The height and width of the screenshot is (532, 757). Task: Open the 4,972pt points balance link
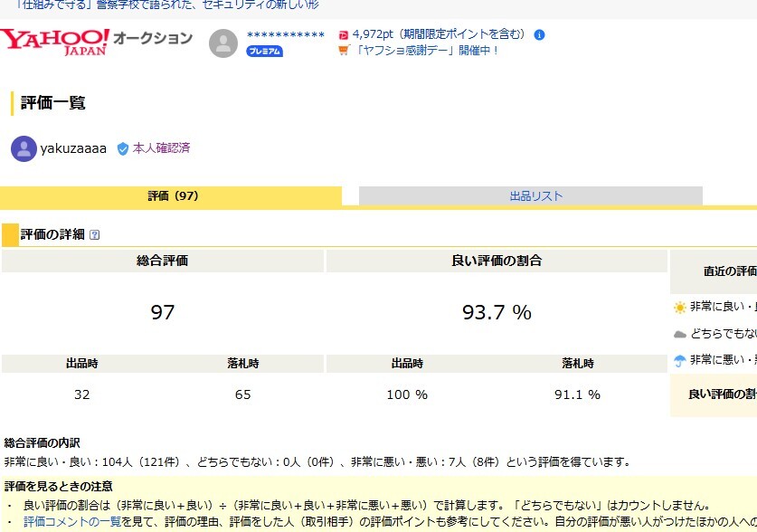point(439,34)
